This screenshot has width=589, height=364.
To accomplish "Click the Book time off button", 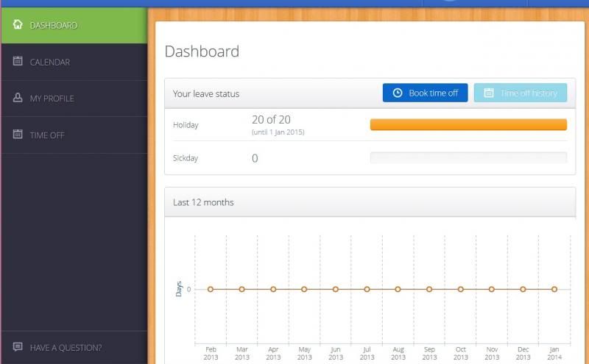I will click(x=426, y=93).
